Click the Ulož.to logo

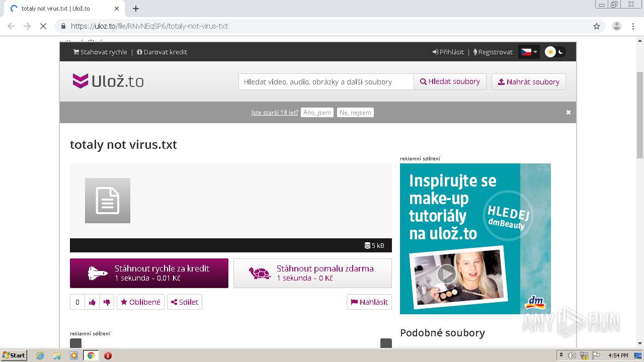108,81
